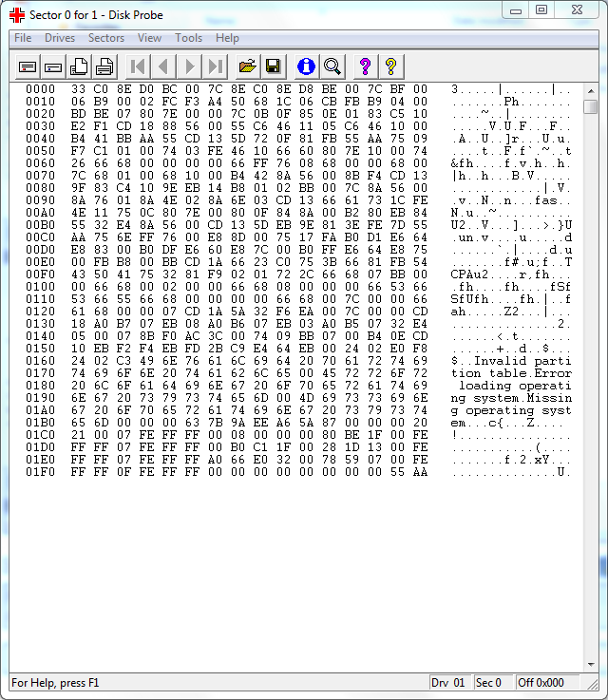Click offset label 01F0
This screenshot has height=700, width=608.
tap(40, 472)
